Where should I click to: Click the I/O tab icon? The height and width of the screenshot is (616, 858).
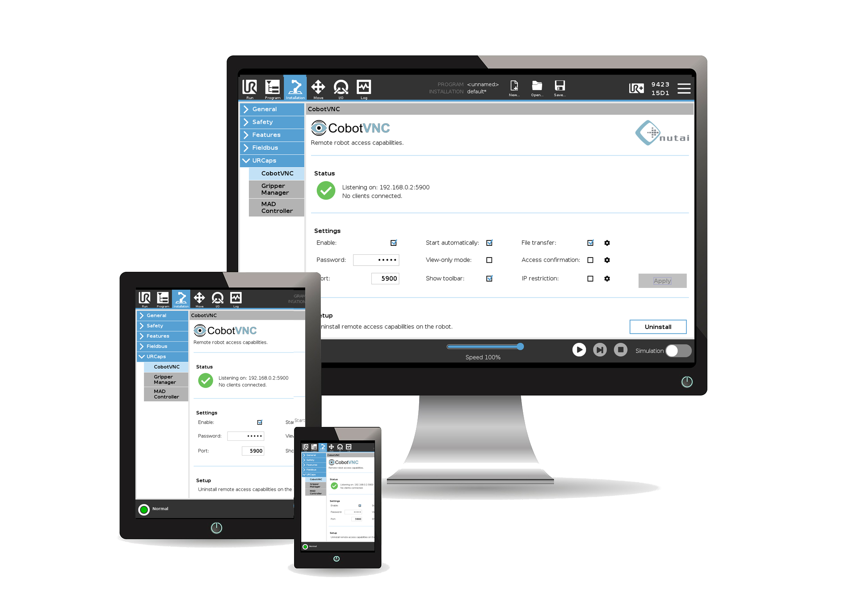[342, 87]
